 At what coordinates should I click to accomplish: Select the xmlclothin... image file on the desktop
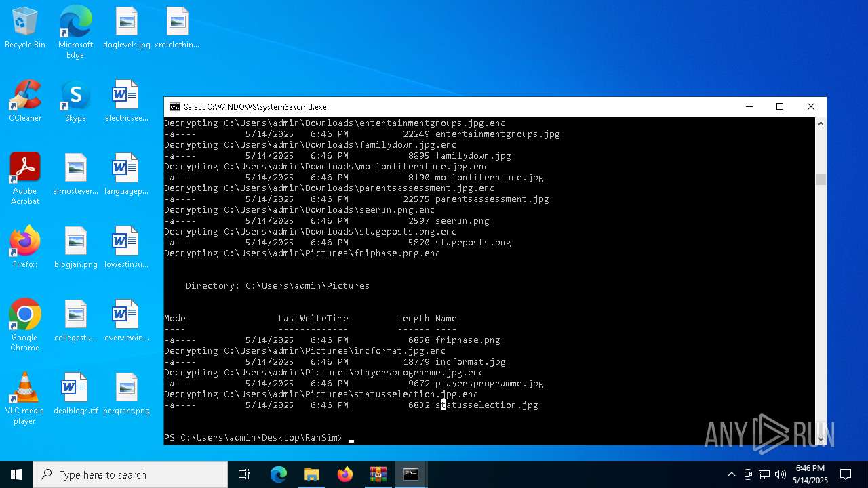177,28
